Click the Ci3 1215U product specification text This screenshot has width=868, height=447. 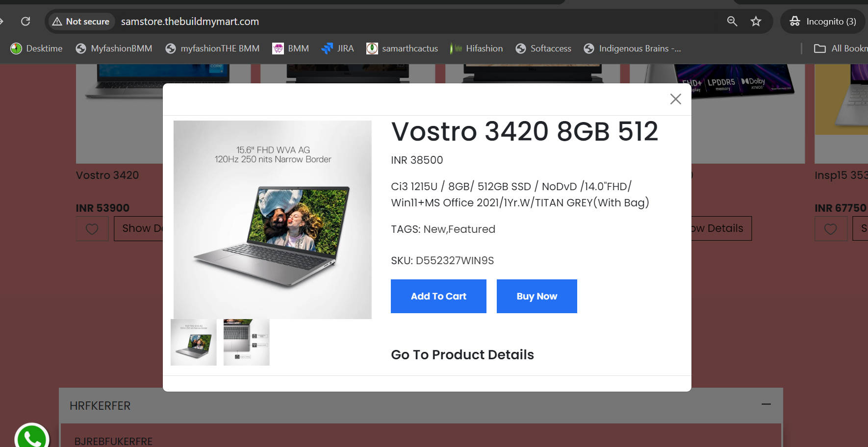520,194
